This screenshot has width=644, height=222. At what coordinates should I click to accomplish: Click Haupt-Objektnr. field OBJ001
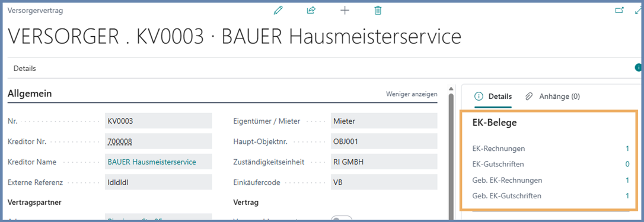[384, 141]
